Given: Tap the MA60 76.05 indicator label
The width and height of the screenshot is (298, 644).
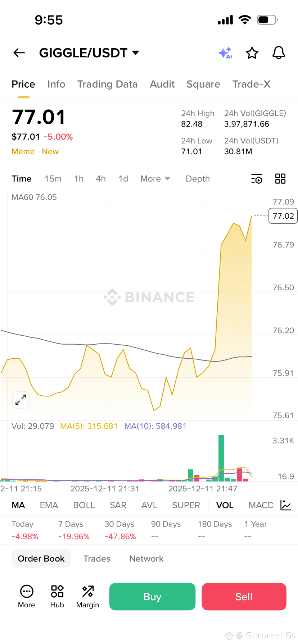Looking at the screenshot, I should pos(34,197).
